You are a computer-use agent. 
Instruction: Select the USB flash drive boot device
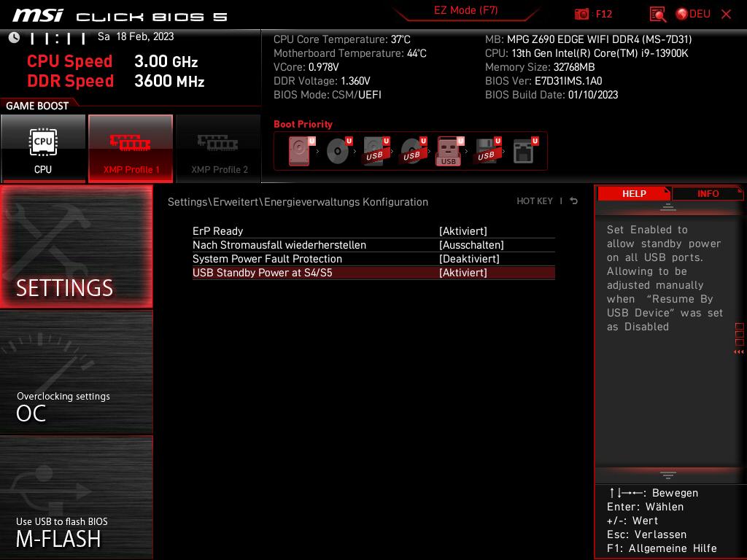tap(448, 151)
